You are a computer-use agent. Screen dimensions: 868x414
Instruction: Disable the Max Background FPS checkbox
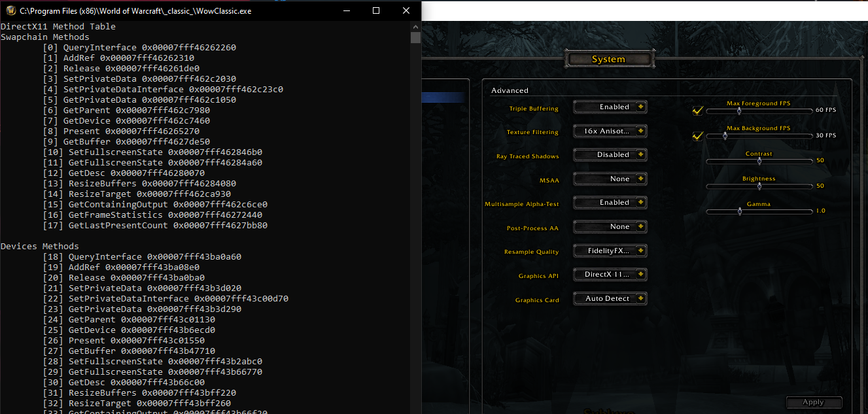coord(697,135)
